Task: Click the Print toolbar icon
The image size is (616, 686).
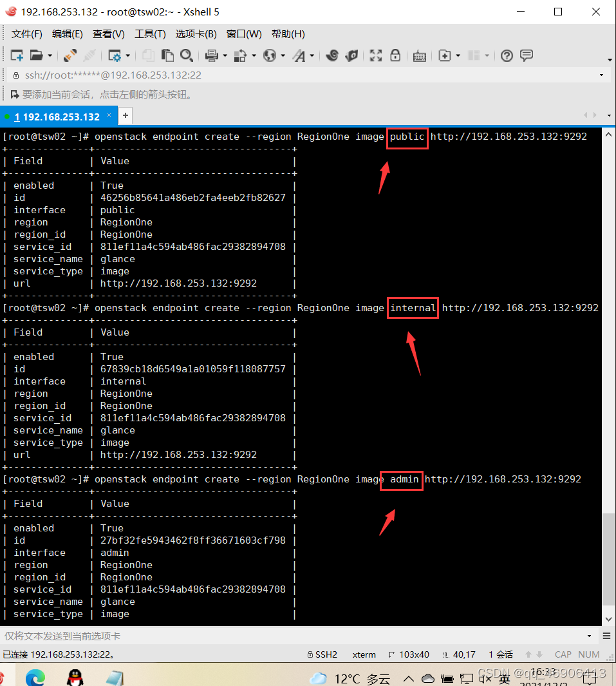Action: click(x=212, y=55)
